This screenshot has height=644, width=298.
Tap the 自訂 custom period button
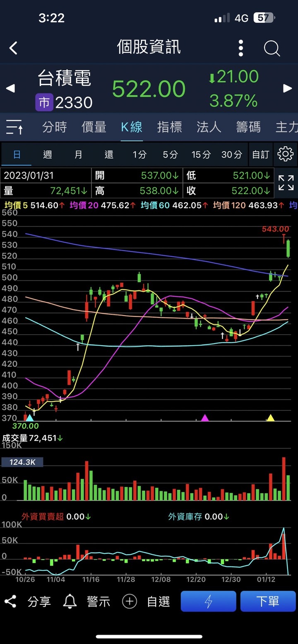click(261, 155)
